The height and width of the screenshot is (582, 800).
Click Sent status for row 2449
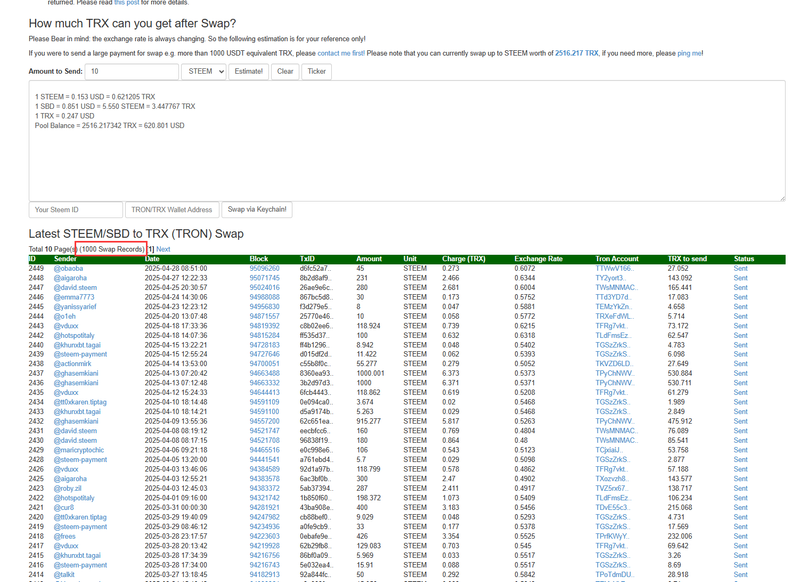tap(740, 268)
